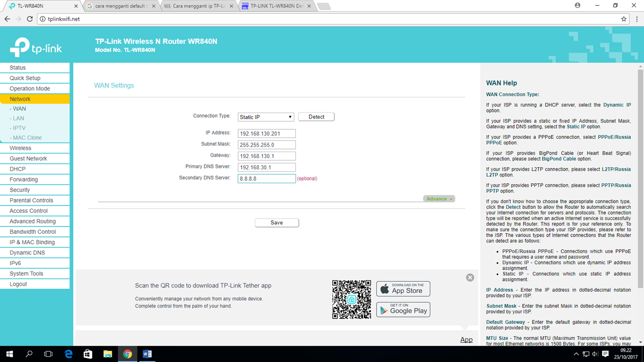Click the Subnet Mask field
644x362 pixels.
pyautogui.click(x=266, y=144)
